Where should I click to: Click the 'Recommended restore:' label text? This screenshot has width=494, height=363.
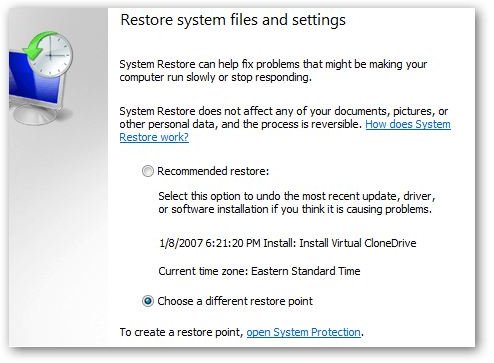[x=213, y=171]
